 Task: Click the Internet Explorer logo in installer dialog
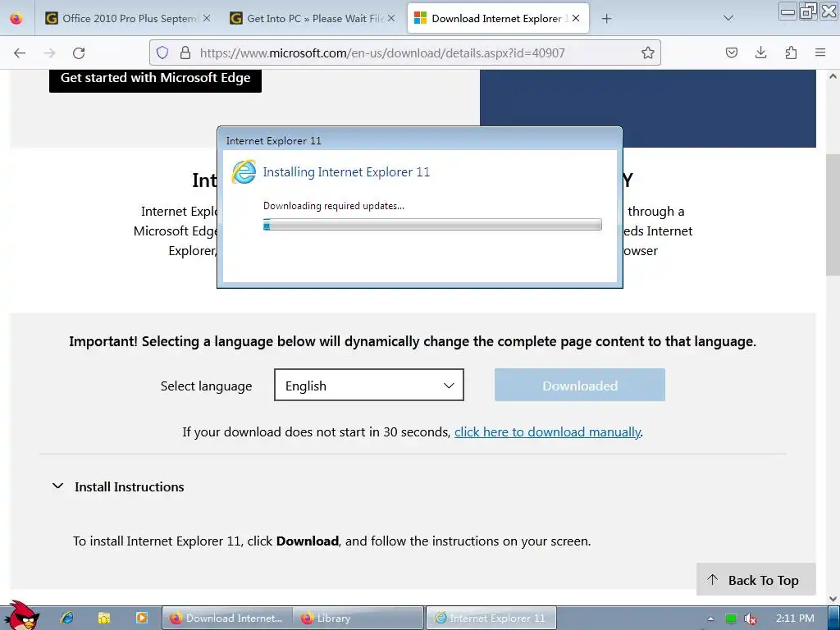[x=244, y=172]
